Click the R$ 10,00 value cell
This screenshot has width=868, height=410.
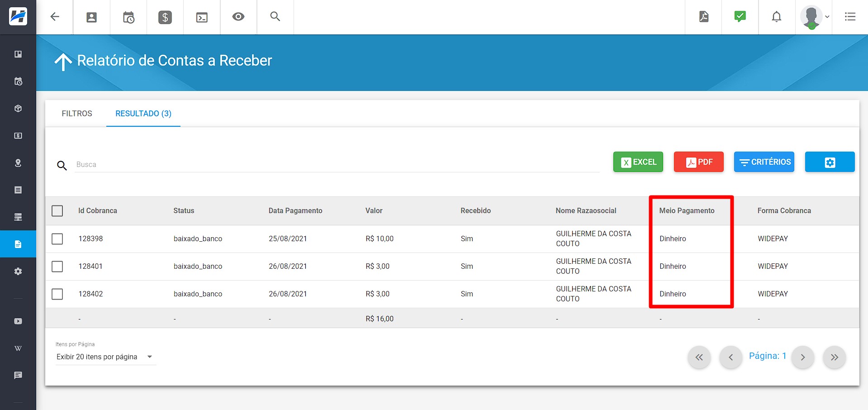click(x=379, y=238)
